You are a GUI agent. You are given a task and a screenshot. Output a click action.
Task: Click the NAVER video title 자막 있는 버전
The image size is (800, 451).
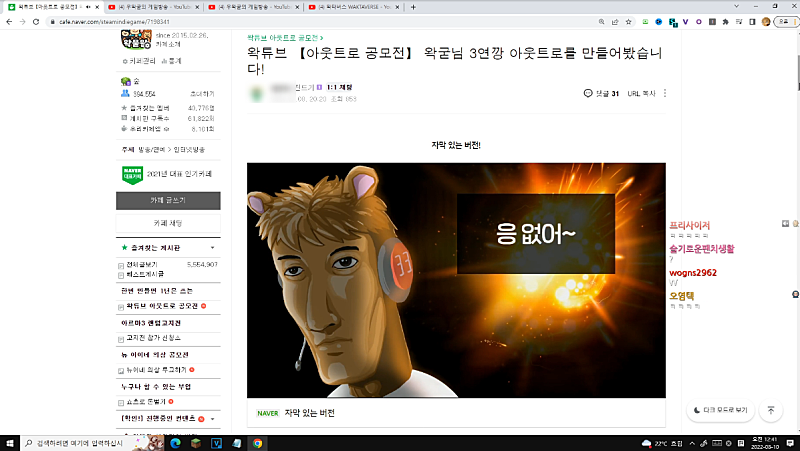[x=309, y=413]
